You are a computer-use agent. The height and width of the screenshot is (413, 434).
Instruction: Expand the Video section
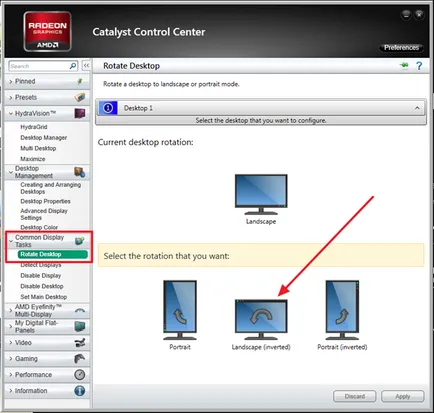(47, 343)
